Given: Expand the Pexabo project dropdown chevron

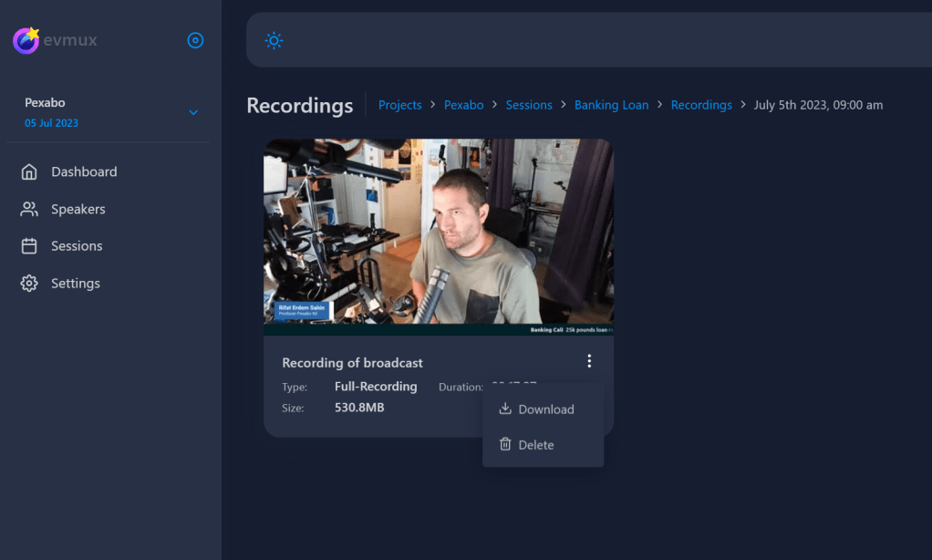Looking at the screenshot, I should (193, 112).
